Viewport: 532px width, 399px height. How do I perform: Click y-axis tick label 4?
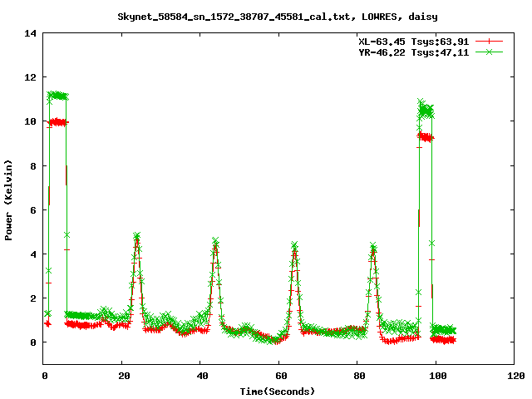(33, 254)
